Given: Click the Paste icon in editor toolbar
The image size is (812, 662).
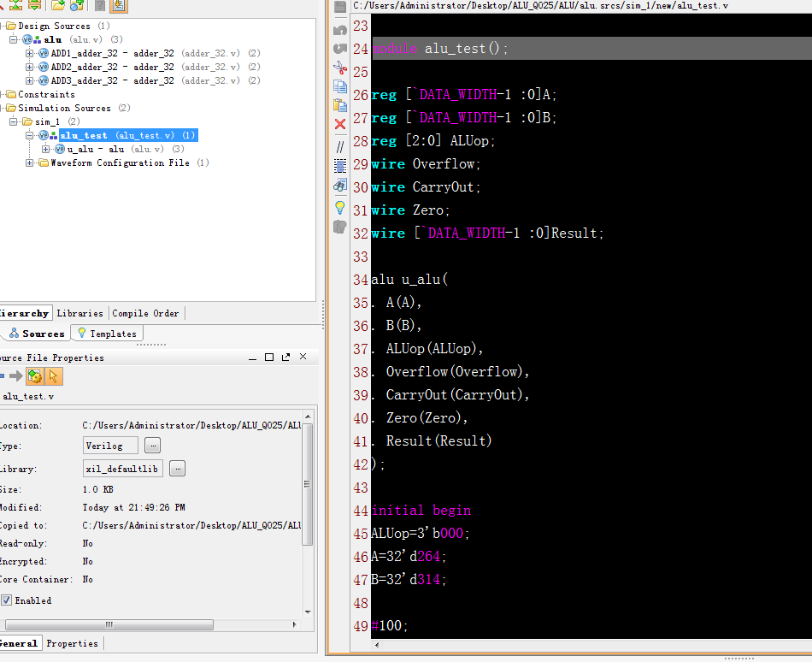Looking at the screenshot, I should (339, 105).
